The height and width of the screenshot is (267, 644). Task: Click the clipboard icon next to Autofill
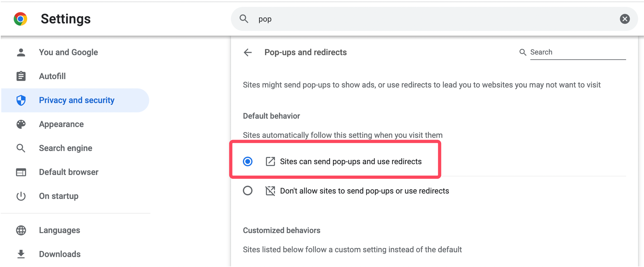click(x=21, y=76)
